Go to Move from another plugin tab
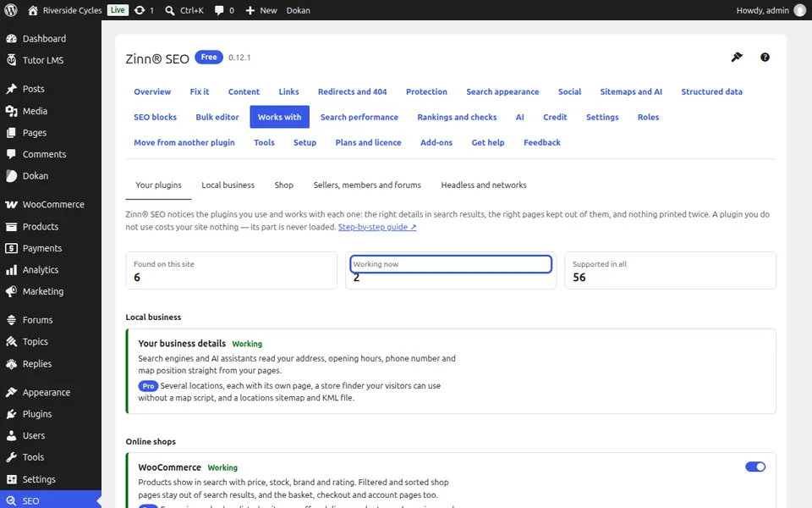Viewport: 812px width, 508px height. (x=184, y=142)
